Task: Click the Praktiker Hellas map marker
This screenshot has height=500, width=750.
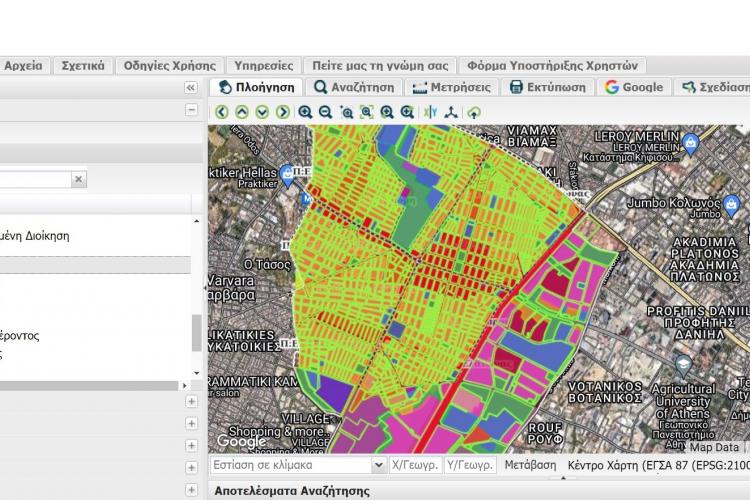Action: [x=288, y=175]
